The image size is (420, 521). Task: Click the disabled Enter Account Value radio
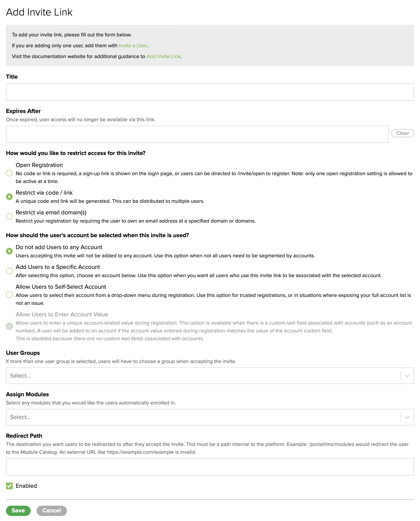click(10, 326)
